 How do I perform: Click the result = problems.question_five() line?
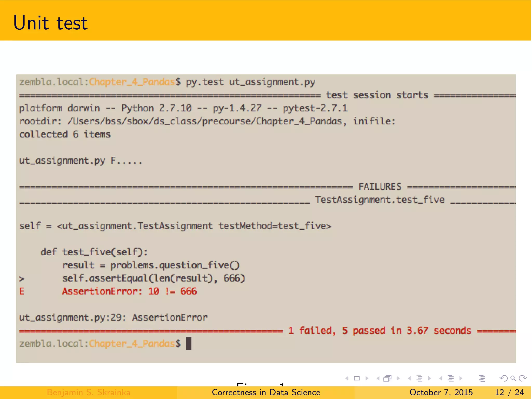pos(151,265)
